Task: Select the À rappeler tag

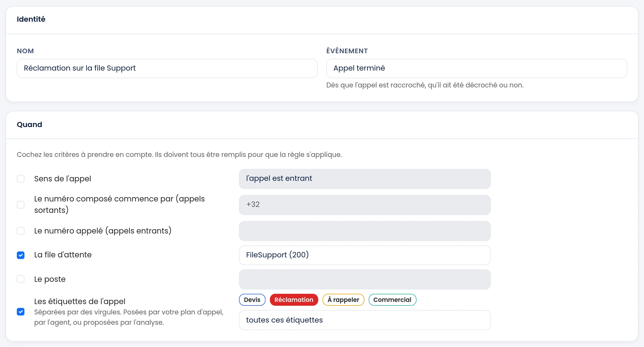Action: [x=343, y=300]
